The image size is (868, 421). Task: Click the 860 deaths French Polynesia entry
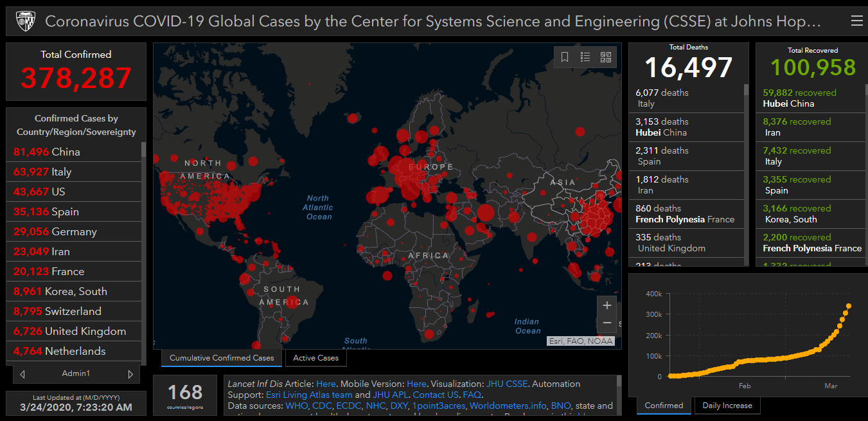point(686,214)
